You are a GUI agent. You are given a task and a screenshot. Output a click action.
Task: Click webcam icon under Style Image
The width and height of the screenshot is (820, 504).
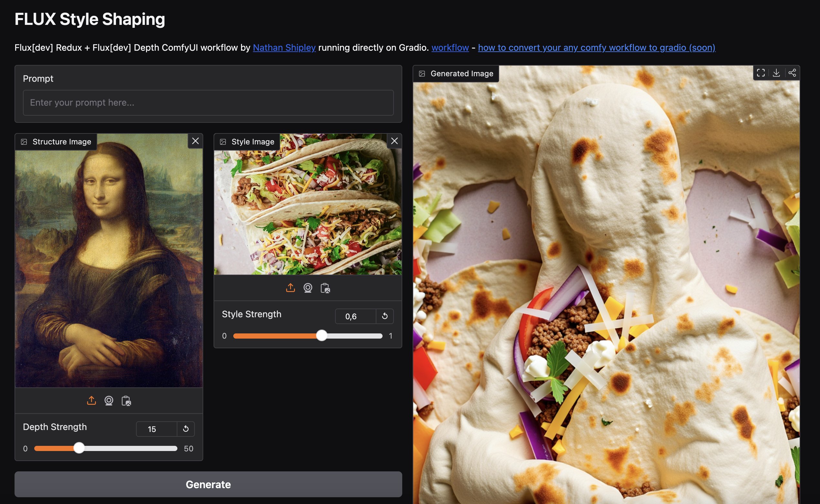(x=308, y=288)
